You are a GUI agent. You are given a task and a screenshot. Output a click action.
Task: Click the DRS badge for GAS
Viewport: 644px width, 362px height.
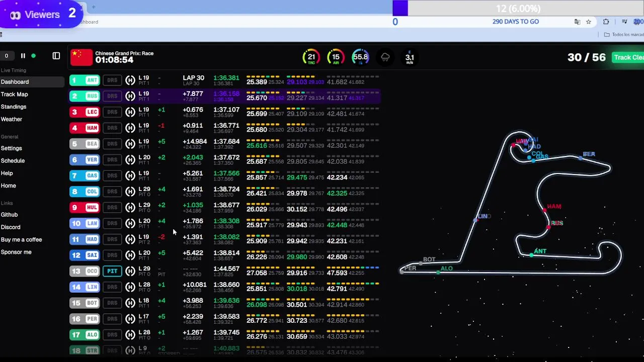click(112, 176)
